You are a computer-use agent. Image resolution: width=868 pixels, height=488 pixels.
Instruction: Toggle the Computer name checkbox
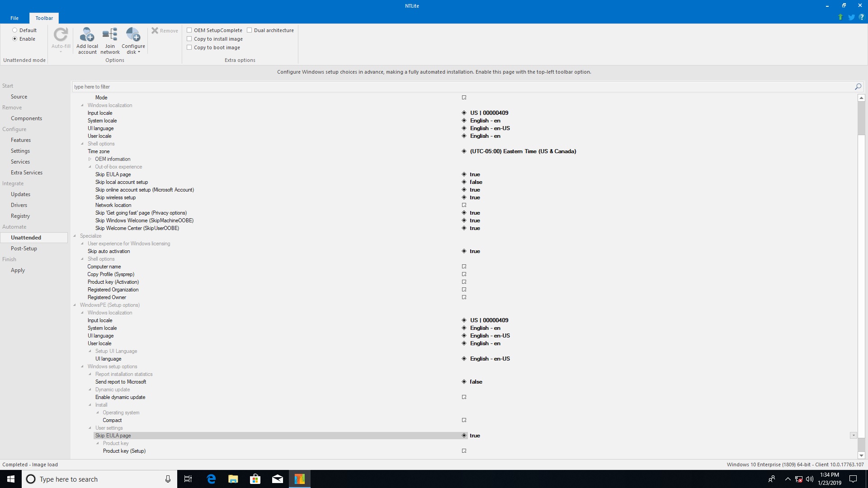coord(464,267)
